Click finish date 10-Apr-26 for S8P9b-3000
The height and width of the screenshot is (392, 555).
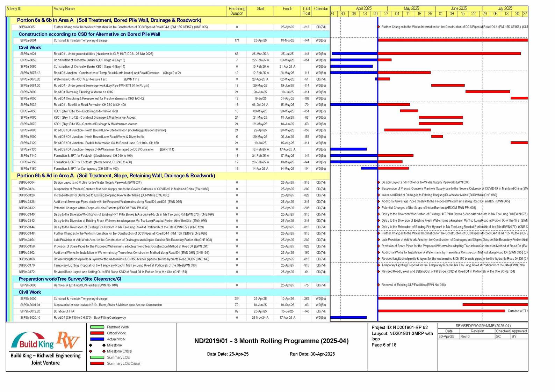pos(287,299)
